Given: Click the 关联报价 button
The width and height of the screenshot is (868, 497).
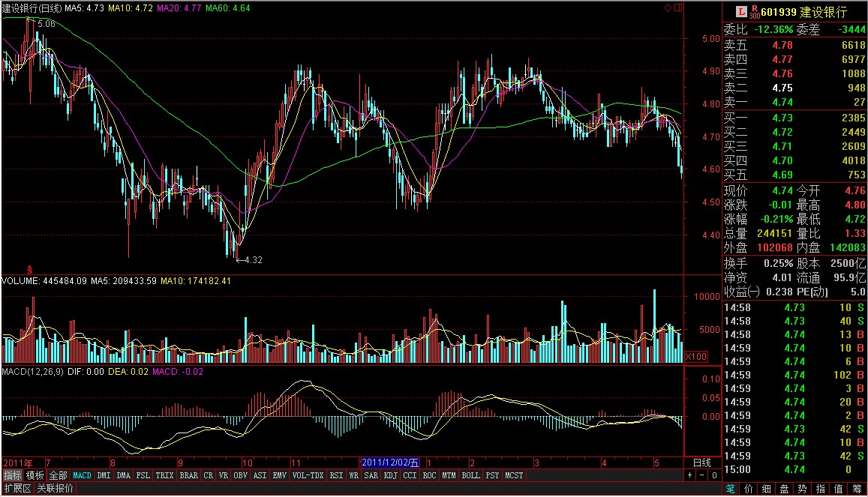Looking at the screenshot, I should pos(56,489).
